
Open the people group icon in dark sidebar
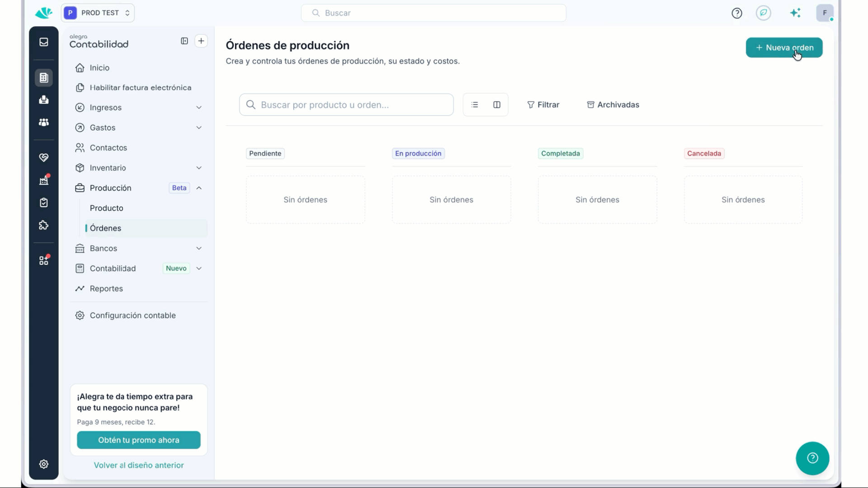[44, 122]
